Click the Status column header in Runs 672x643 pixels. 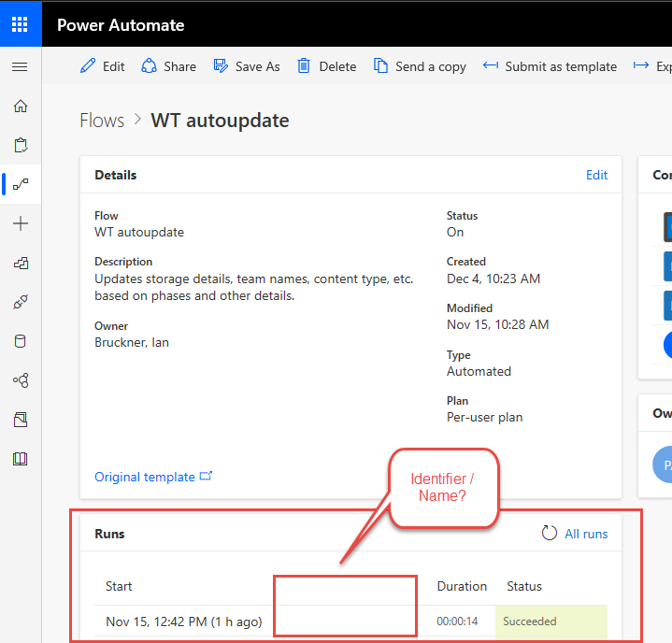point(523,586)
